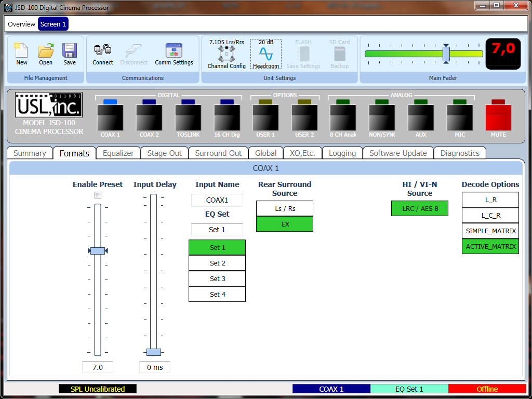The height and width of the screenshot is (399, 532).
Task: Open the Diagnostics tab
Action: pos(460,153)
